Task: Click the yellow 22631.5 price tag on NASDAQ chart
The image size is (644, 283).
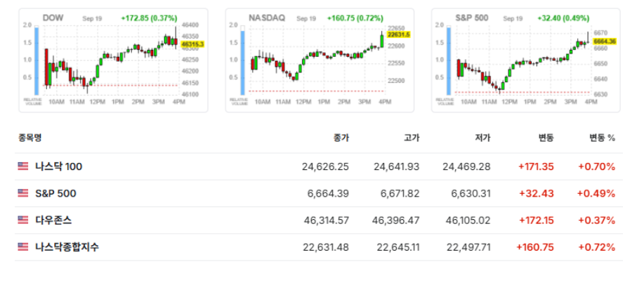Action: coord(399,34)
